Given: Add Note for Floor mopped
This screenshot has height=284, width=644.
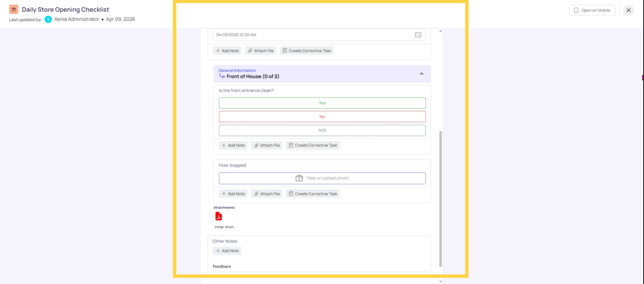Looking at the screenshot, I should pyautogui.click(x=233, y=194).
